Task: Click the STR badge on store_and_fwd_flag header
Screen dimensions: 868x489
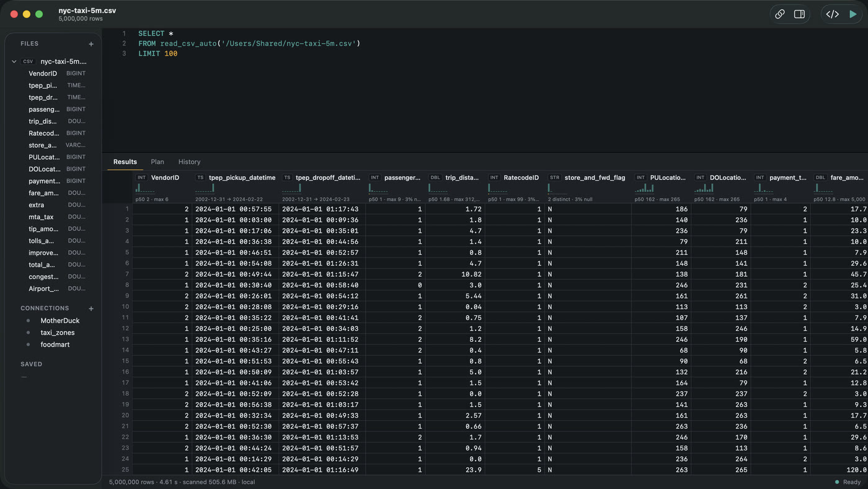Action: pos(554,177)
